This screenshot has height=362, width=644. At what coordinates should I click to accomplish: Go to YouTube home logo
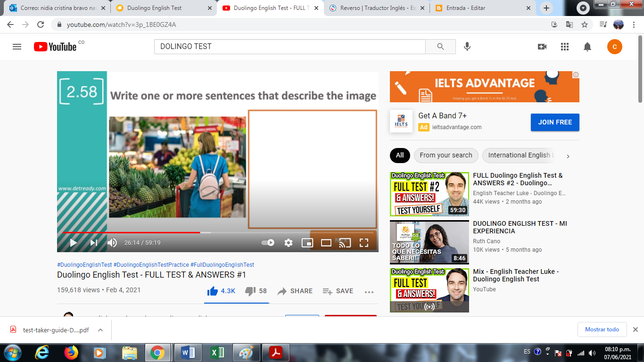coord(55,47)
